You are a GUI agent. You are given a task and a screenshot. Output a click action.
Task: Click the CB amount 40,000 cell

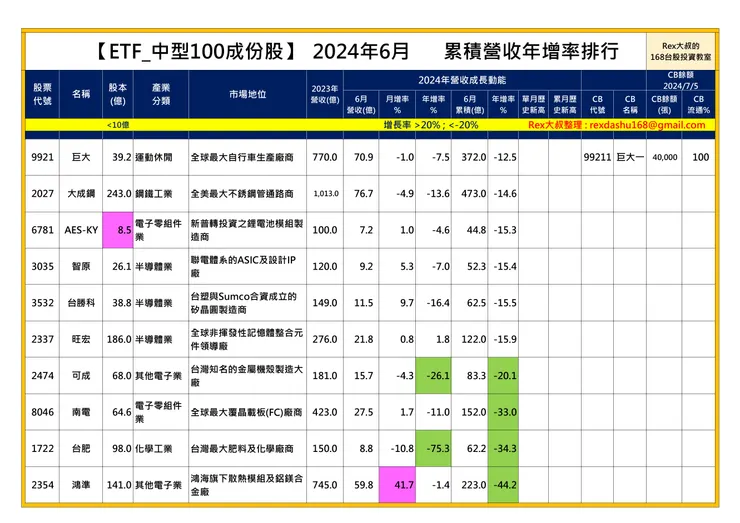[x=664, y=157]
